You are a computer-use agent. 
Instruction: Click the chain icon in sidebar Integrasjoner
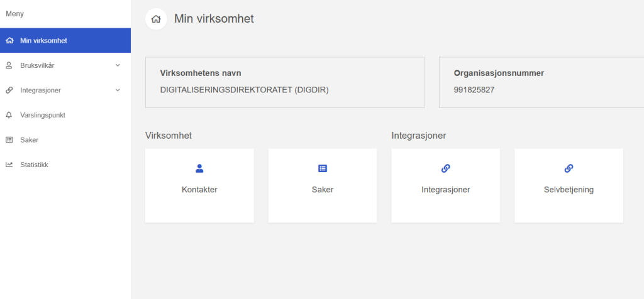(x=9, y=90)
